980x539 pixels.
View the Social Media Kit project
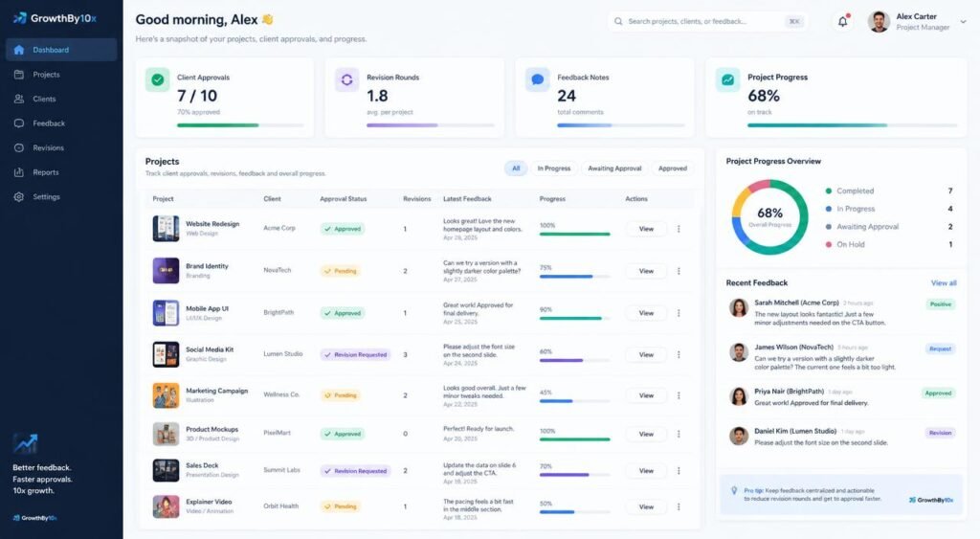point(646,354)
